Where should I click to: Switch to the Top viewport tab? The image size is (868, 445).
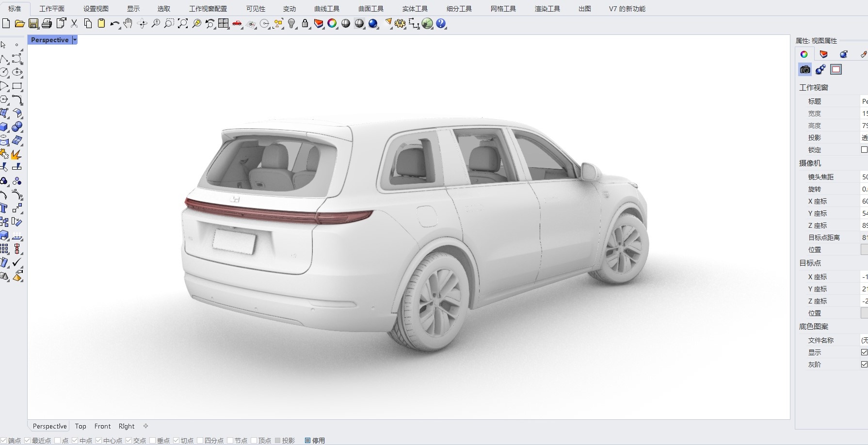pyautogui.click(x=80, y=426)
